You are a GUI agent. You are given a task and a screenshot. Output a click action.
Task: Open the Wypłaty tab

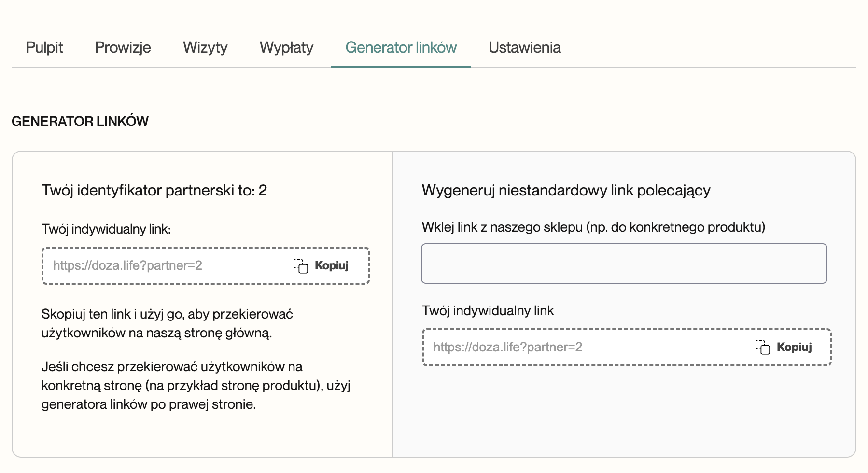click(x=286, y=47)
